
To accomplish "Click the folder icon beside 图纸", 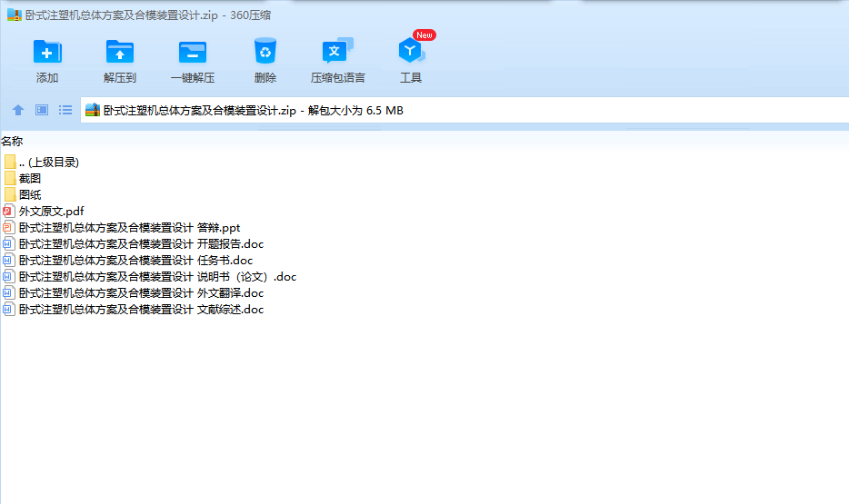I will 10,194.
